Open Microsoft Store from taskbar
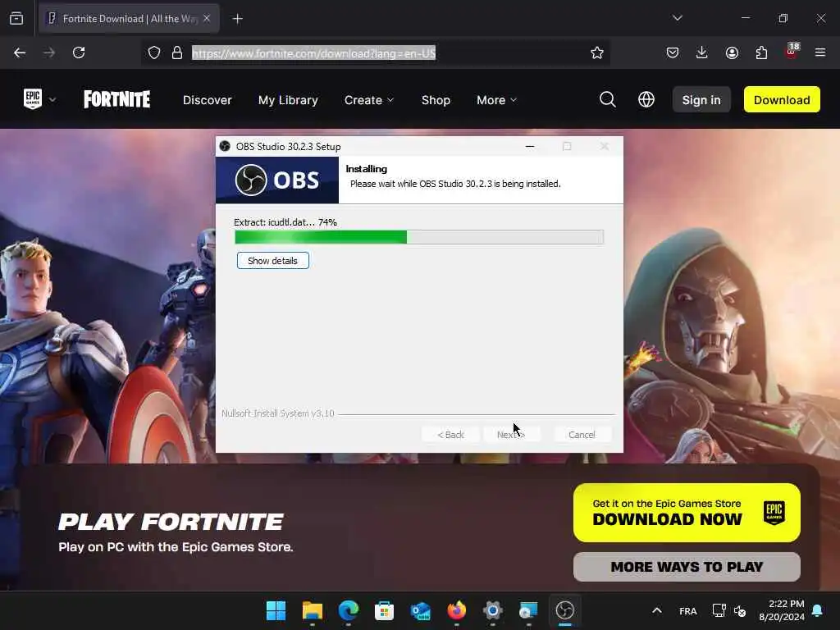Screen dimensions: 840x630 (384, 610)
